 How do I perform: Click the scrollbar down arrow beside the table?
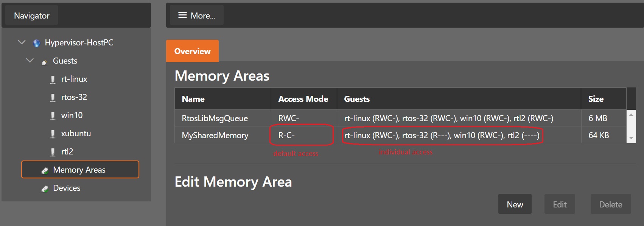point(631,138)
